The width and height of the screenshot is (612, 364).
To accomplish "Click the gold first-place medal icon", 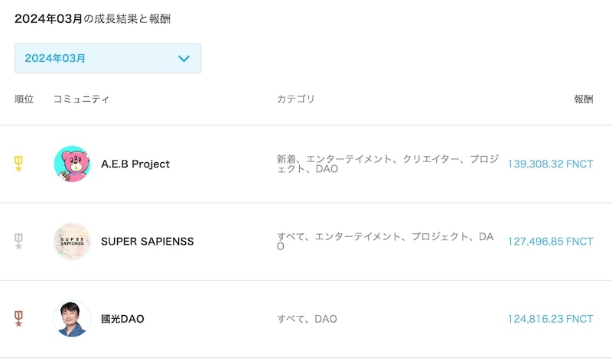I will coord(18,164).
